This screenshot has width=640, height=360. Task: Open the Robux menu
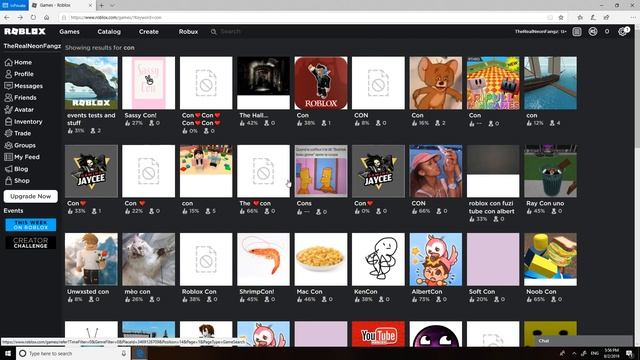188,31
